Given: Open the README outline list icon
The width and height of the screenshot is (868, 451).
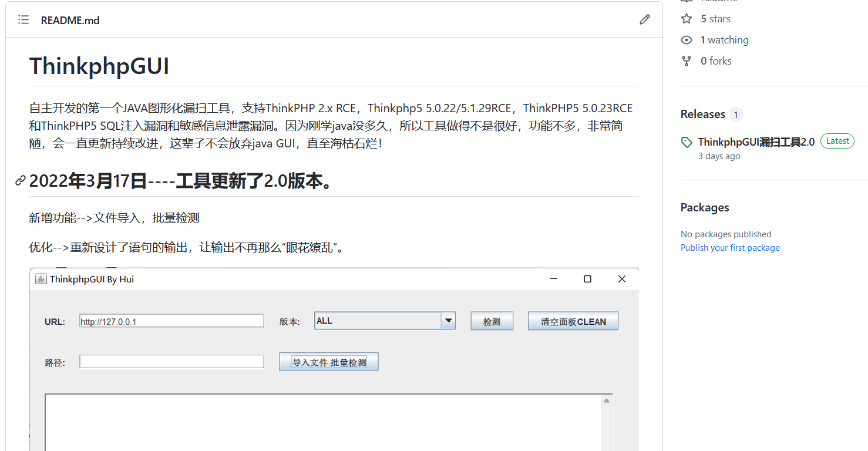Looking at the screenshot, I should pyautogui.click(x=23, y=20).
